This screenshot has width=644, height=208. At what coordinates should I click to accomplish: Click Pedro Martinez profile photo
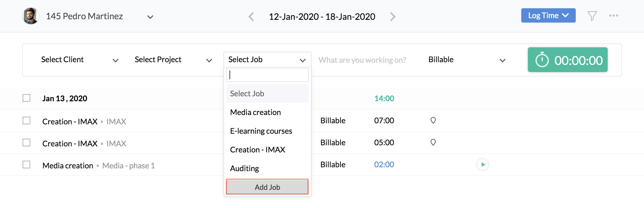point(31,16)
